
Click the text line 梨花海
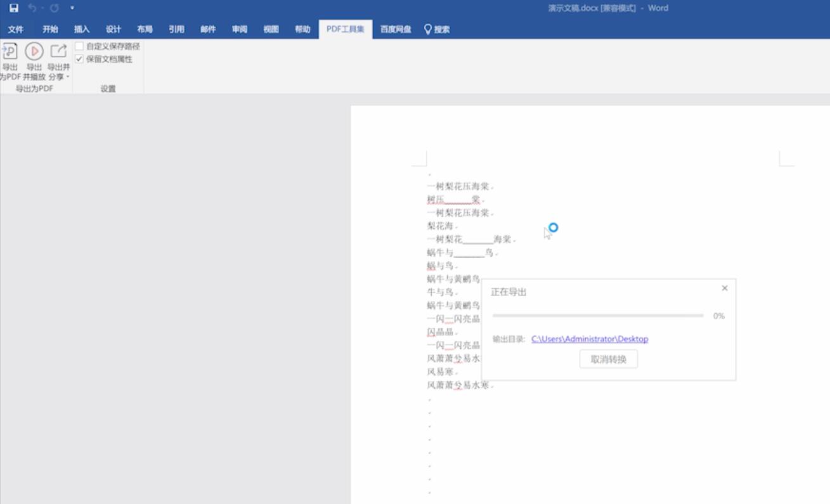441,226
